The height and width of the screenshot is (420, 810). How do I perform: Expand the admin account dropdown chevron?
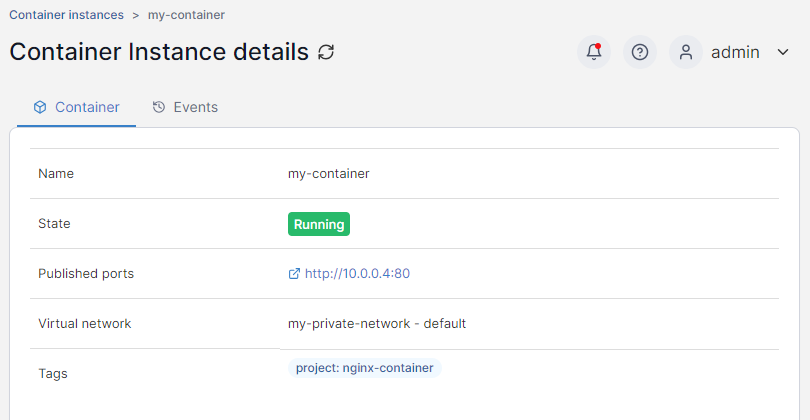[783, 52]
